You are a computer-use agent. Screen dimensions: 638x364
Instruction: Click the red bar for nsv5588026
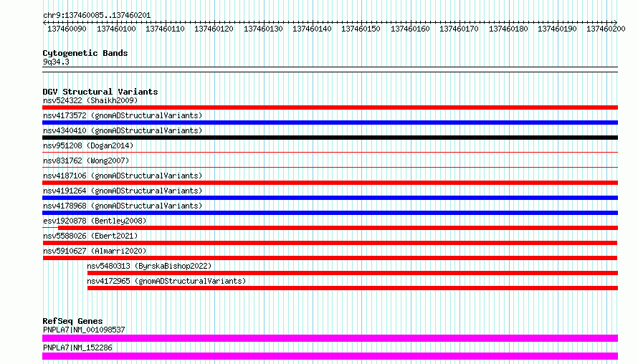(330, 243)
